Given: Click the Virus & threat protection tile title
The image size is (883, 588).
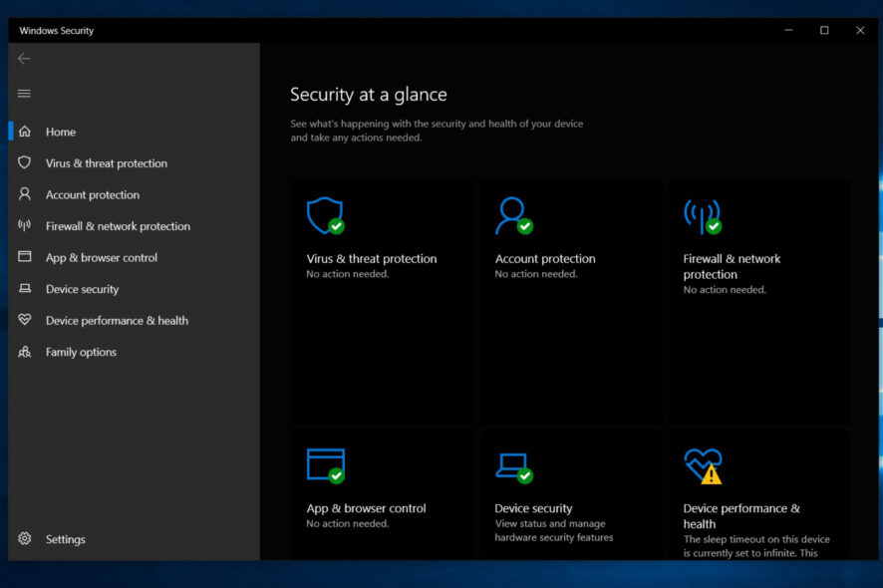Looking at the screenshot, I should (x=371, y=258).
